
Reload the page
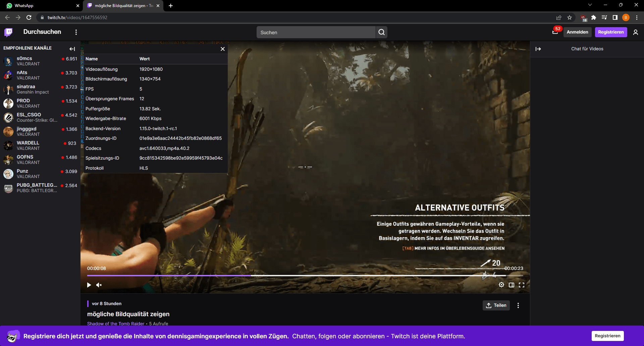29,17
